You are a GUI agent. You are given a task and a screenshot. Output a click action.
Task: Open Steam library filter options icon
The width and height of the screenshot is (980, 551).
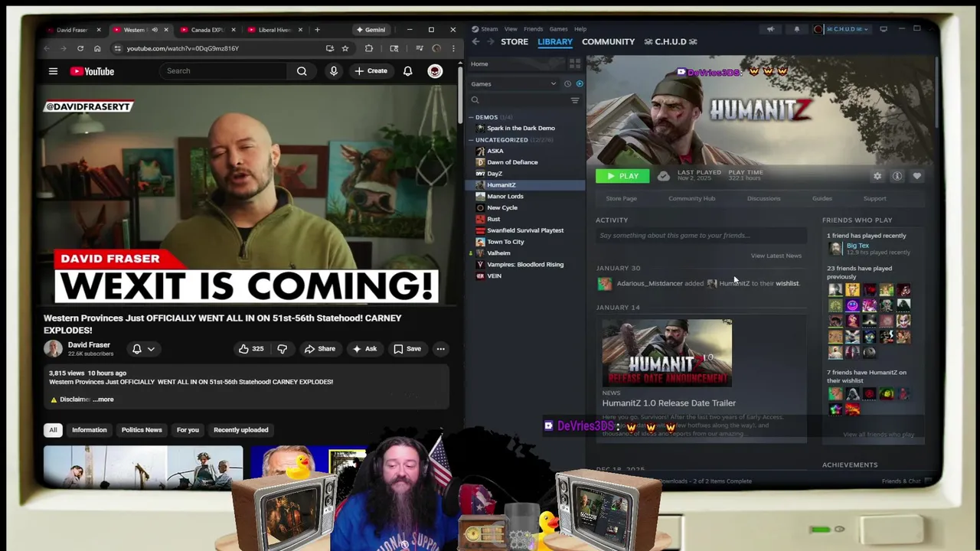(574, 100)
